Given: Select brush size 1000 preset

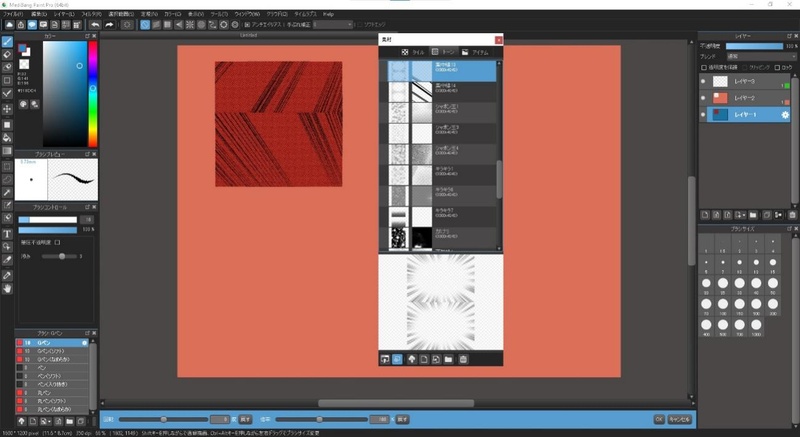Looking at the screenshot, I should (756, 327).
